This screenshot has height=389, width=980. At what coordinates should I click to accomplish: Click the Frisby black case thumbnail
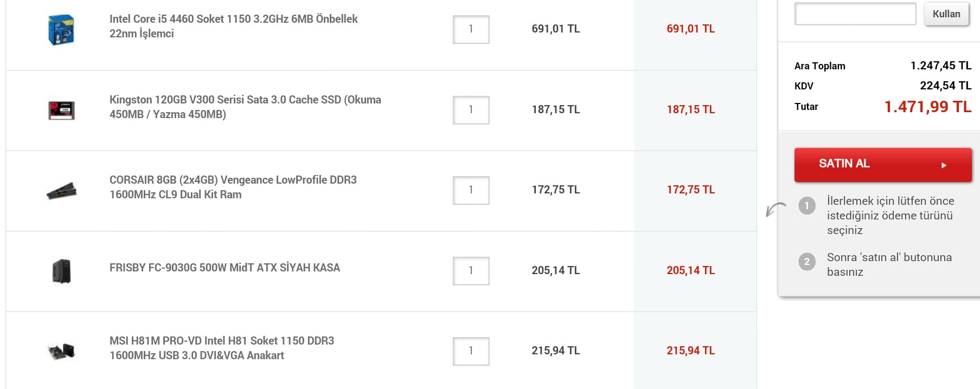[x=61, y=271]
